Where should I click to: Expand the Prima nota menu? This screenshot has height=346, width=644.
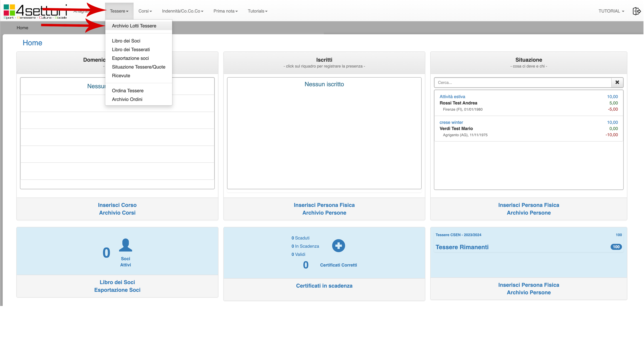tap(225, 11)
